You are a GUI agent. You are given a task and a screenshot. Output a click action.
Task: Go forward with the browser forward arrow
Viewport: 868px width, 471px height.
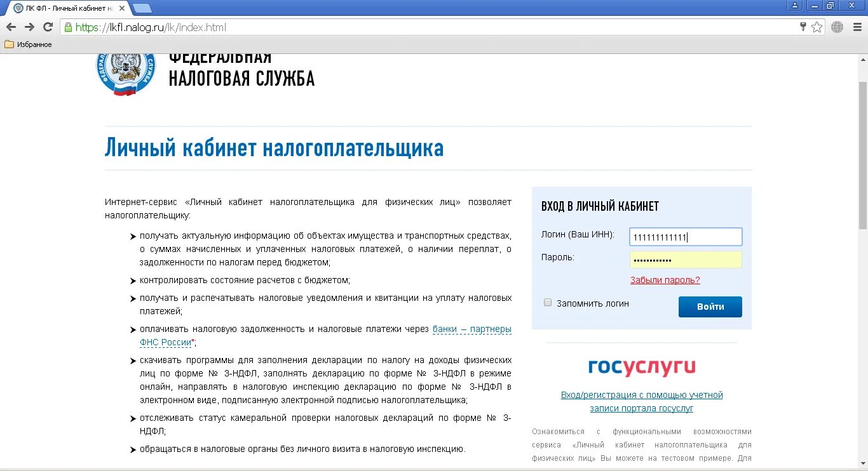coord(29,27)
